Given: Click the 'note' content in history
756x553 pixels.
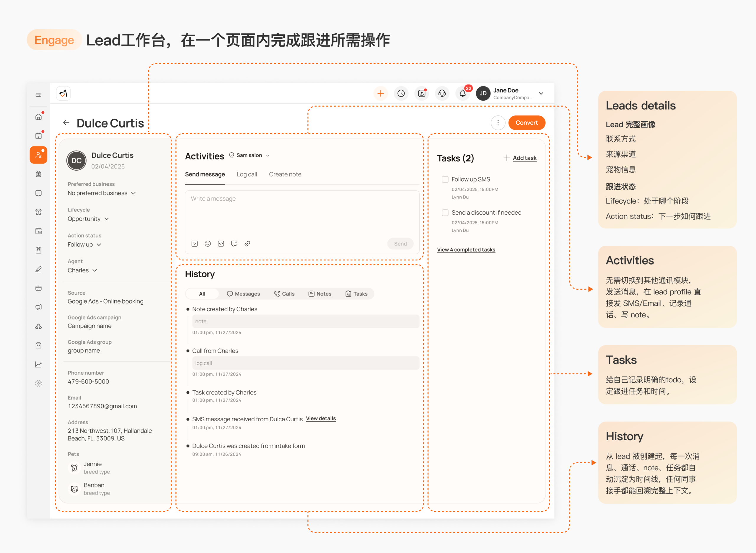Looking at the screenshot, I should tap(306, 321).
